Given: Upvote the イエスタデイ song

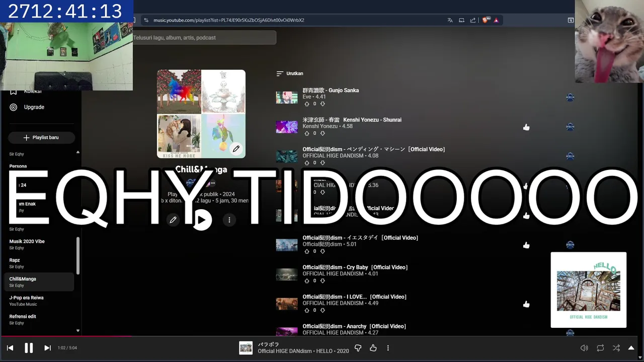Looking at the screenshot, I should 307,251.
